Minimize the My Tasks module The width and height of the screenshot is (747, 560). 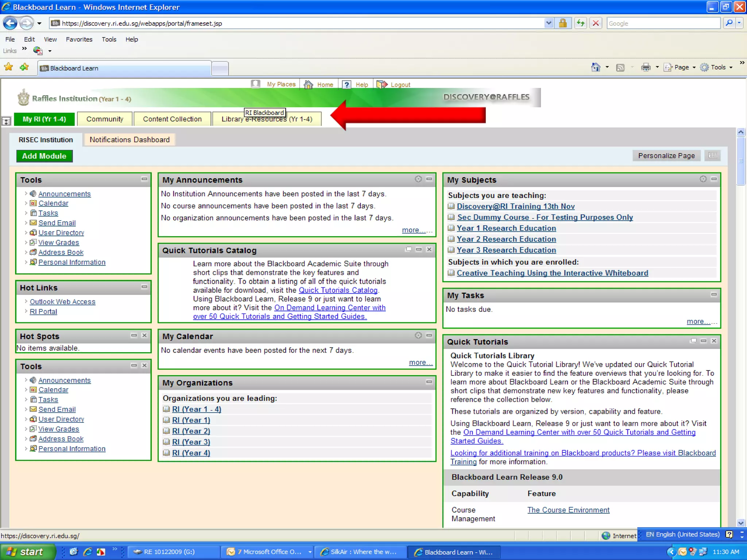coord(714,295)
